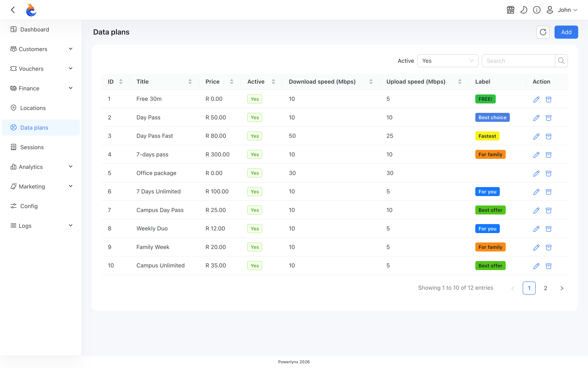Image resolution: width=588 pixels, height=368 pixels.
Task: Click the back arrow in the header
Action: [13, 10]
